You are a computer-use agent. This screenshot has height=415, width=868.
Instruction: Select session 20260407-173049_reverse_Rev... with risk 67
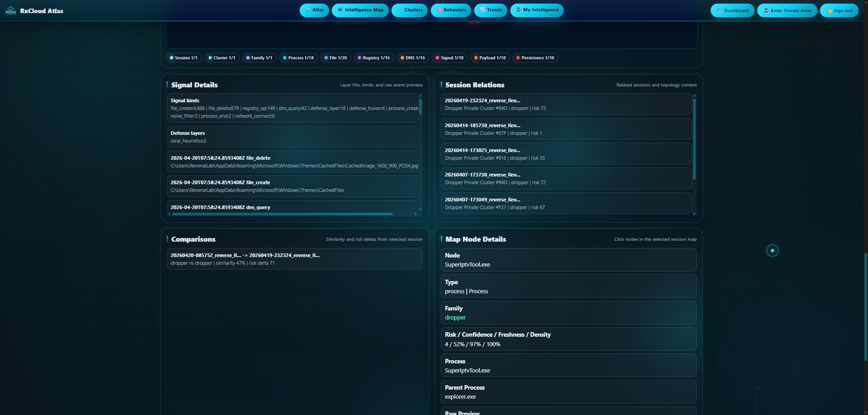point(566,203)
